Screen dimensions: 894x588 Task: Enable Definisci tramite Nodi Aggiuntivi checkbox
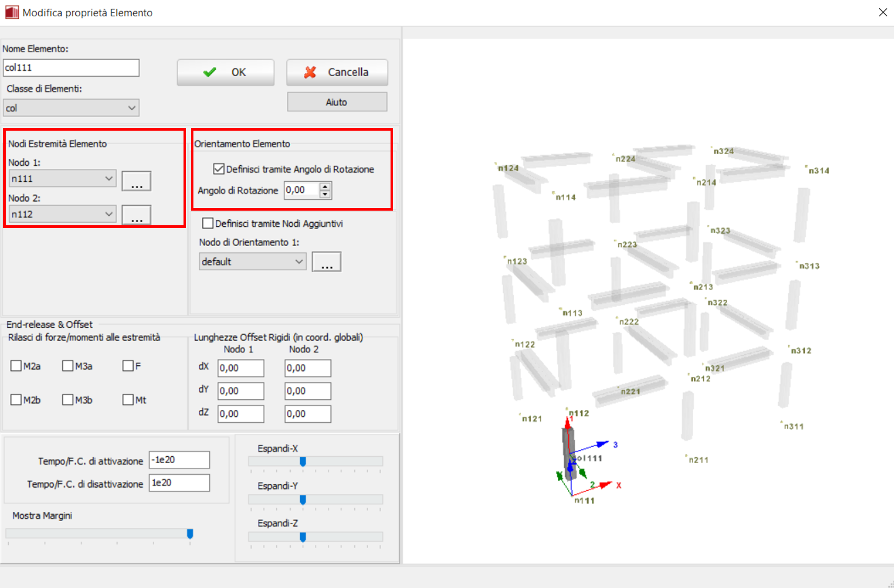coord(208,224)
